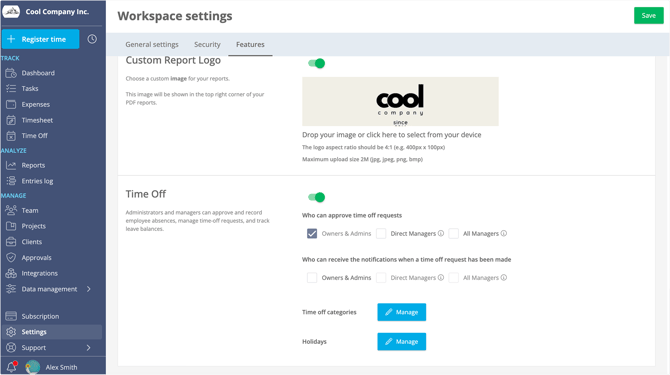Check Direct Managers for receiving notifications
Viewport: 670px width, 375px height.
pos(381,278)
